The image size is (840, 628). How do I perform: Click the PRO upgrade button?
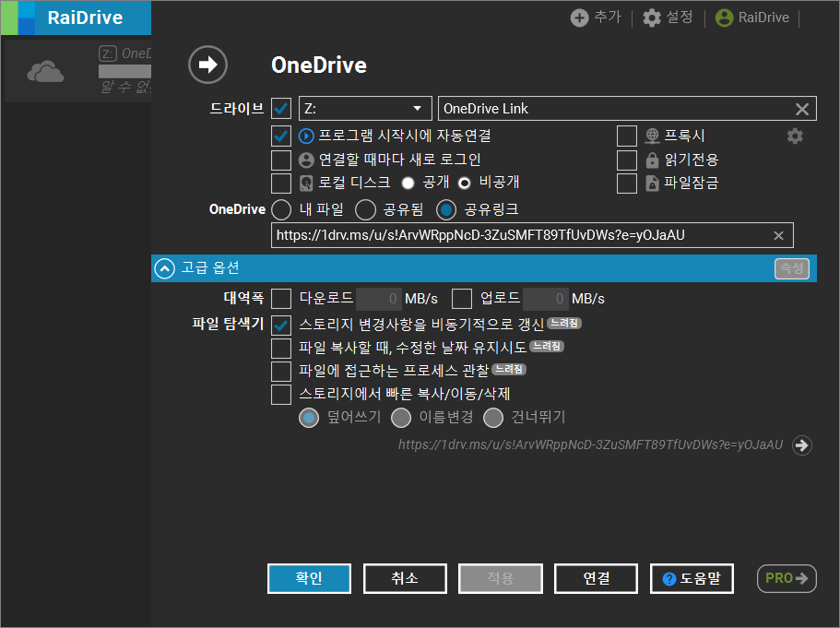click(x=787, y=579)
